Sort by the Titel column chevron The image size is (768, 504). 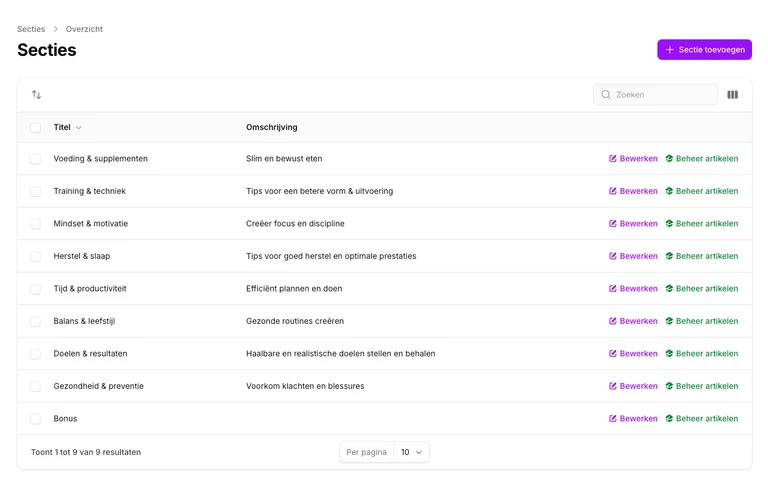(79, 127)
